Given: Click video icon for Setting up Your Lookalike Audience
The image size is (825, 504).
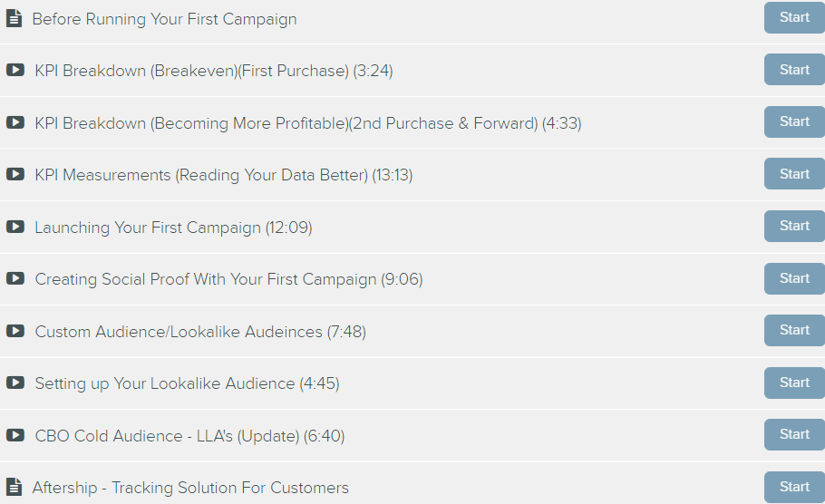Looking at the screenshot, I should click(15, 383).
